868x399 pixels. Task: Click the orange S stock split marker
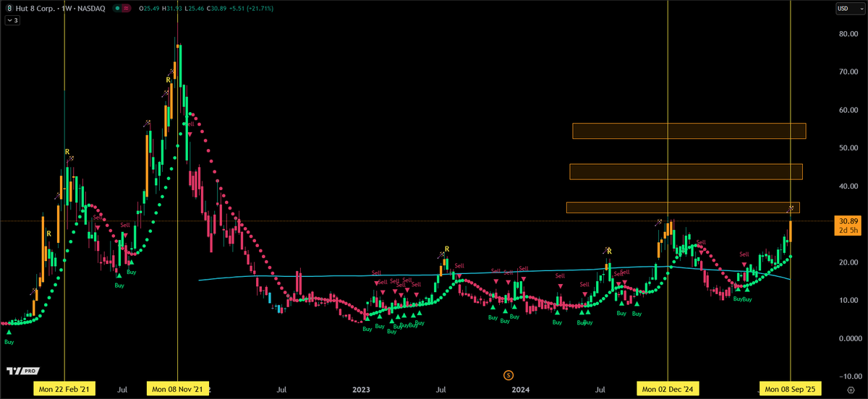coord(509,374)
